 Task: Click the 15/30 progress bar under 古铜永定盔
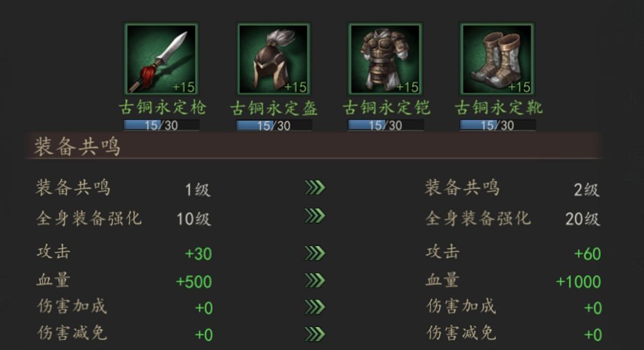(x=274, y=125)
